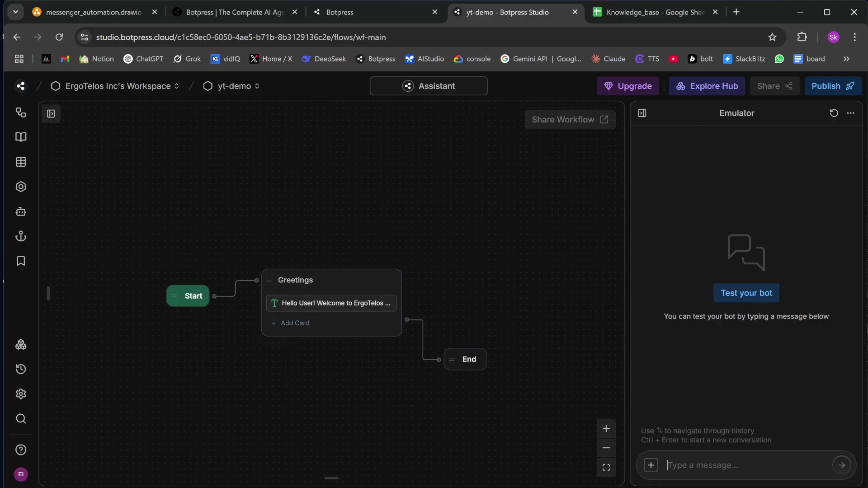Open the Emulator more options menu
This screenshot has height=488, width=868.
[851, 113]
